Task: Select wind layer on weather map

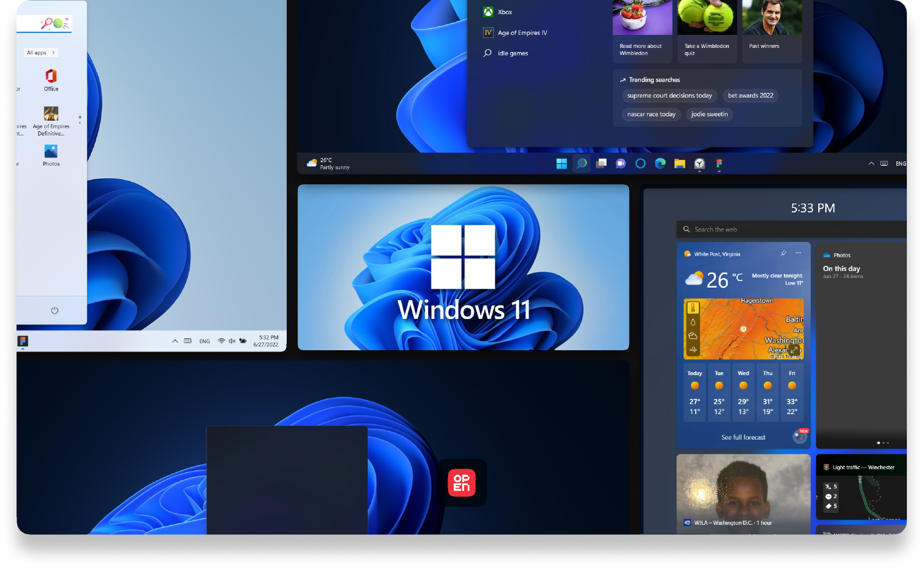Action: (x=693, y=350)
